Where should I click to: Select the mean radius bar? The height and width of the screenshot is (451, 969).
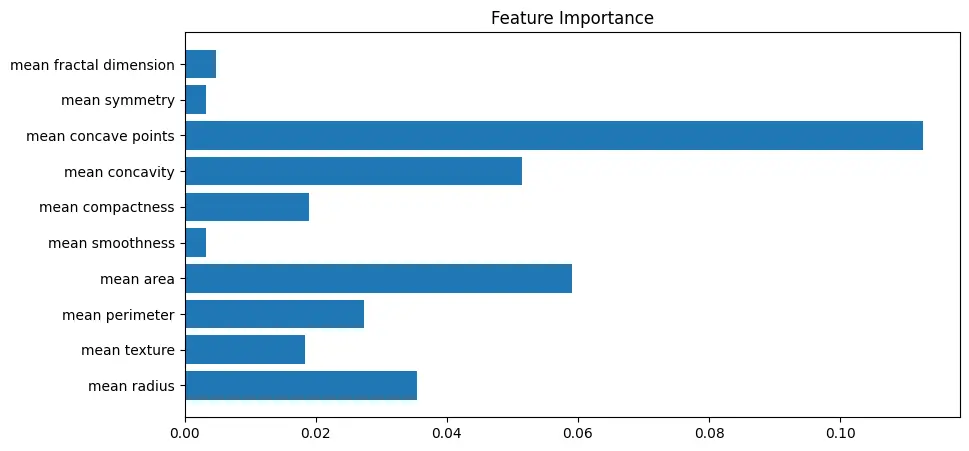[x=300, y=386]
